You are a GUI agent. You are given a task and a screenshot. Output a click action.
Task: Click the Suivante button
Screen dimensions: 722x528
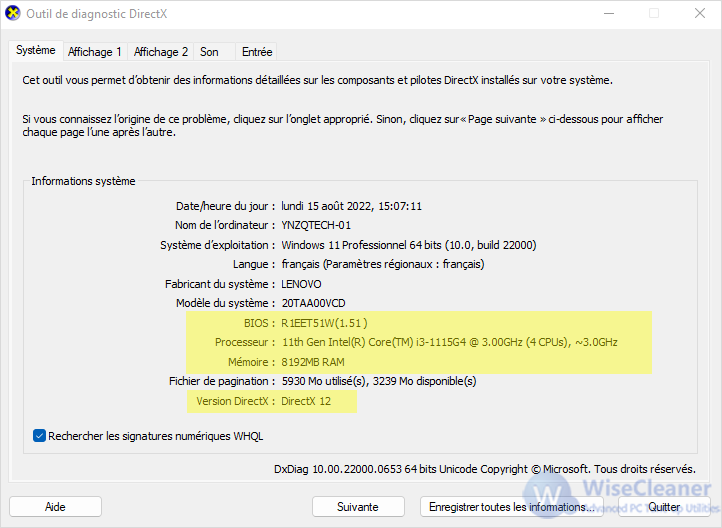(358, 507)
